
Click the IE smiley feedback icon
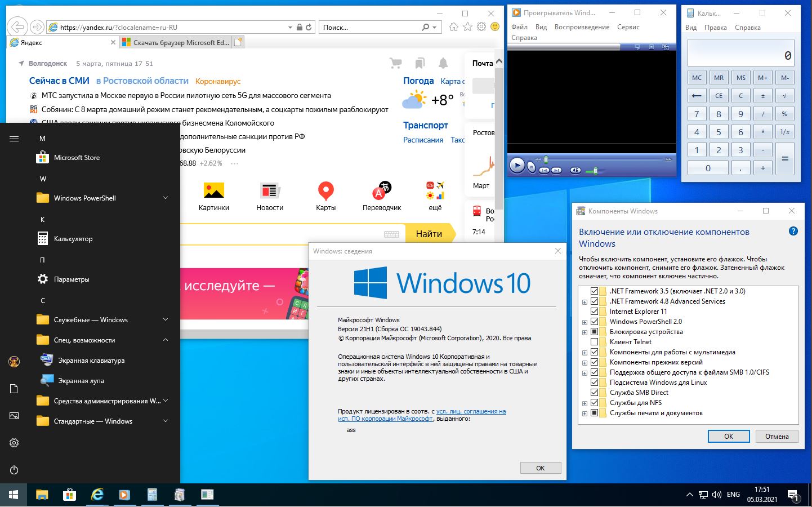pyautogui.click(x=495, y=26)
